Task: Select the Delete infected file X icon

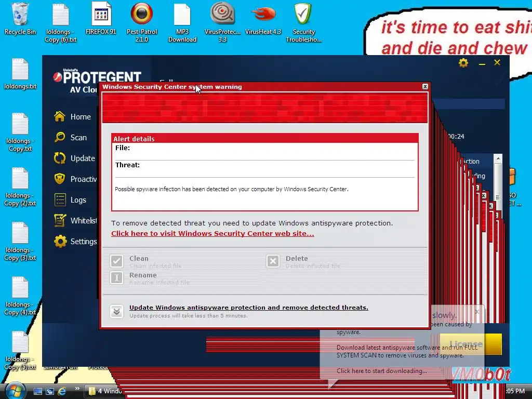Action: [x=273, y=261]
